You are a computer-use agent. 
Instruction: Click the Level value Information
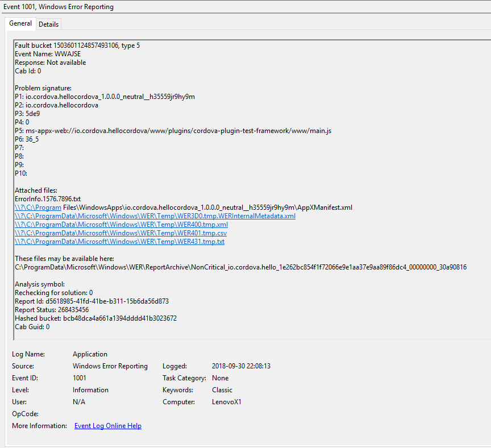[x=90, y=390]
